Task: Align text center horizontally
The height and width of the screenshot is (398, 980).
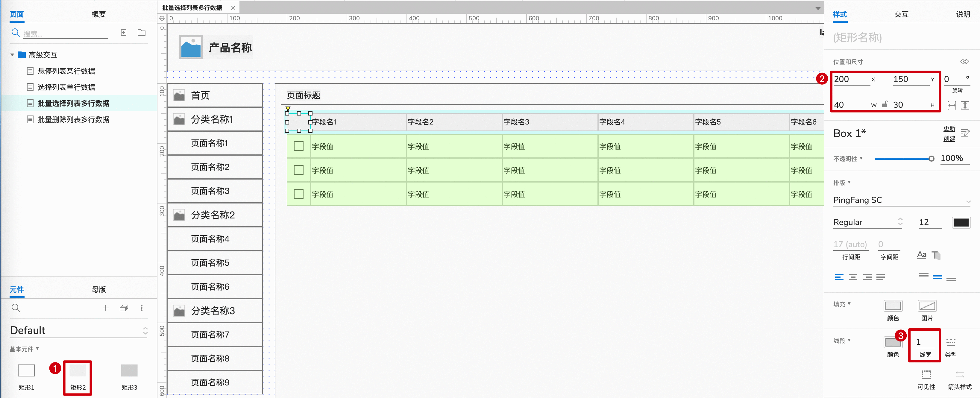Action: point(853,277)
